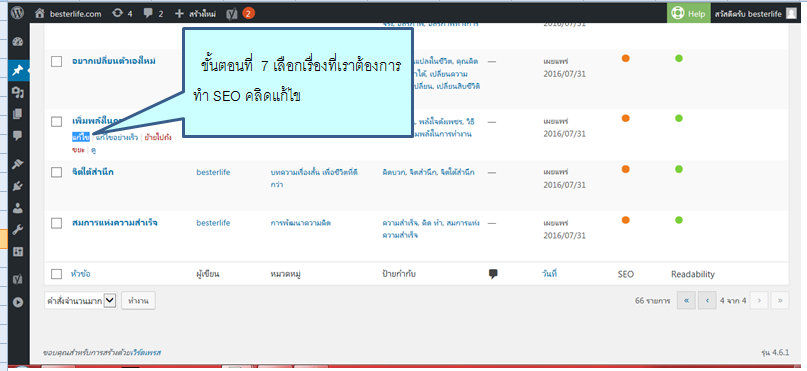Visit site via besterlife.com home icon
807x371 pixels.
pos(67,14)
